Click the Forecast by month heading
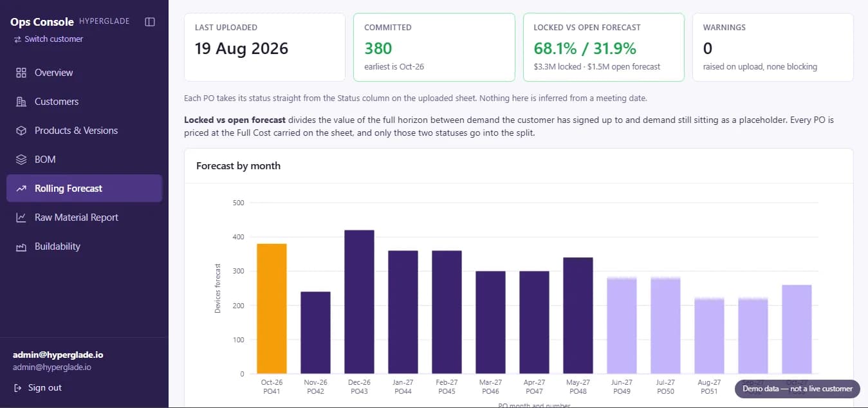This screenshot has width=868, height=408. click(238, 165)
